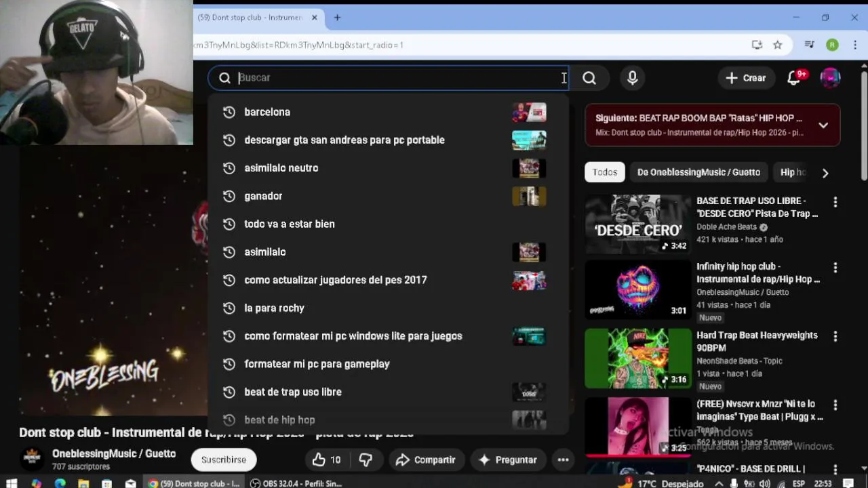
Task: Open options menu for 'Infinity hip hop club'
Action: (x=835, y=268)
